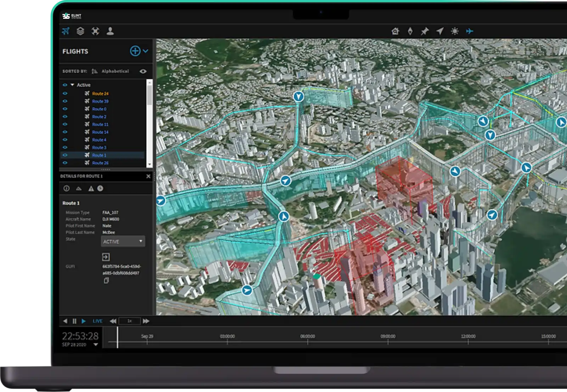Hide Route 24 using its eye icon
567x392 pixels.
click(65, 94)
